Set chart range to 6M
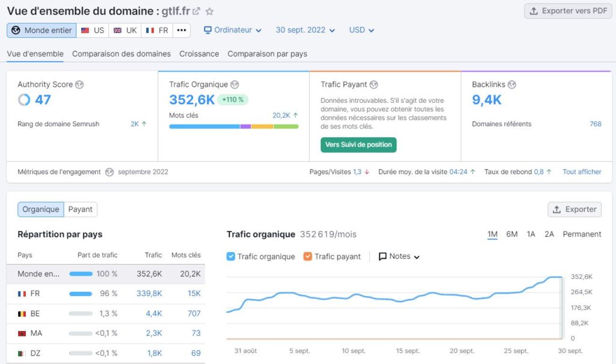The height and width of the screenshot is (364, 616). click(511, 234)
